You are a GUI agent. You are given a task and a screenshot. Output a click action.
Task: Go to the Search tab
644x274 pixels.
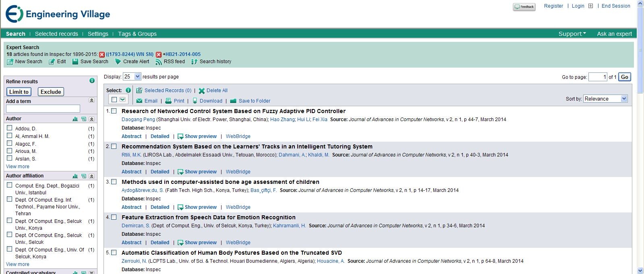click(16, 34)
